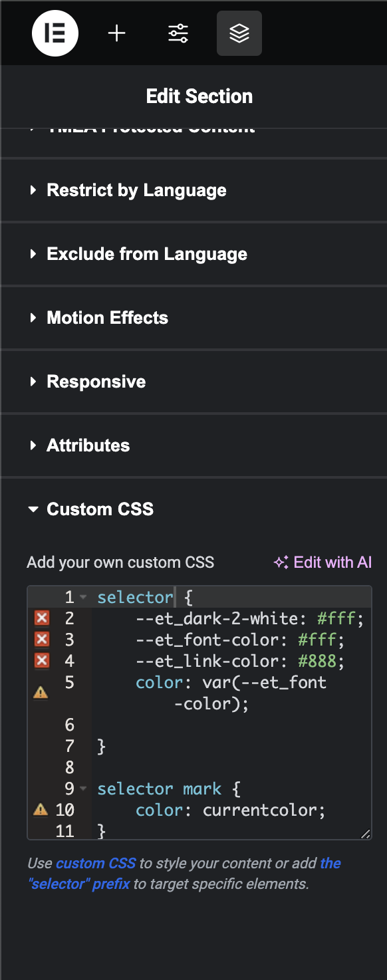The image size is (387, 980).
Task: Expand the Motion Effects section
Action: coord(193,318)
